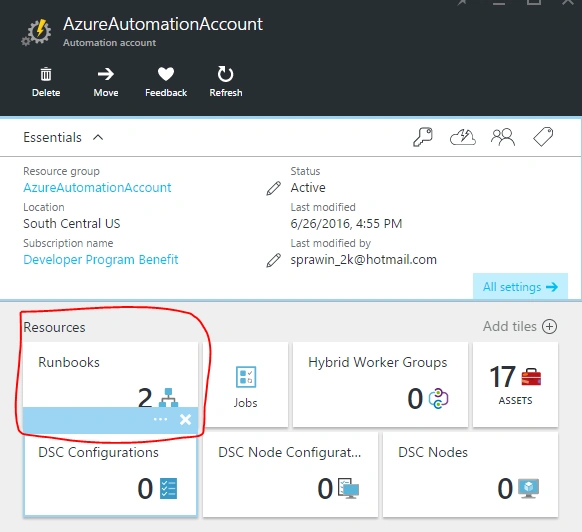Open the AzureAutomationAccount resource group link
582x532 pixels.
click(97, 187)
